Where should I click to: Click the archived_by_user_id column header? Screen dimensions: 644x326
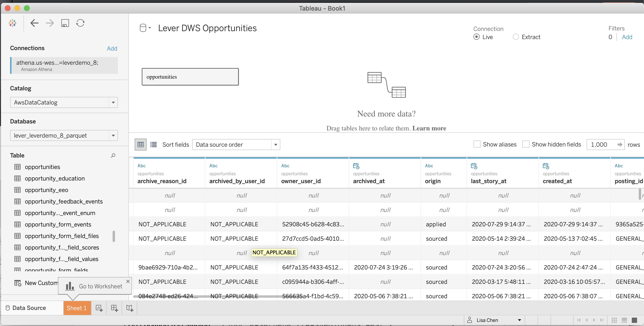click(241, 173)
